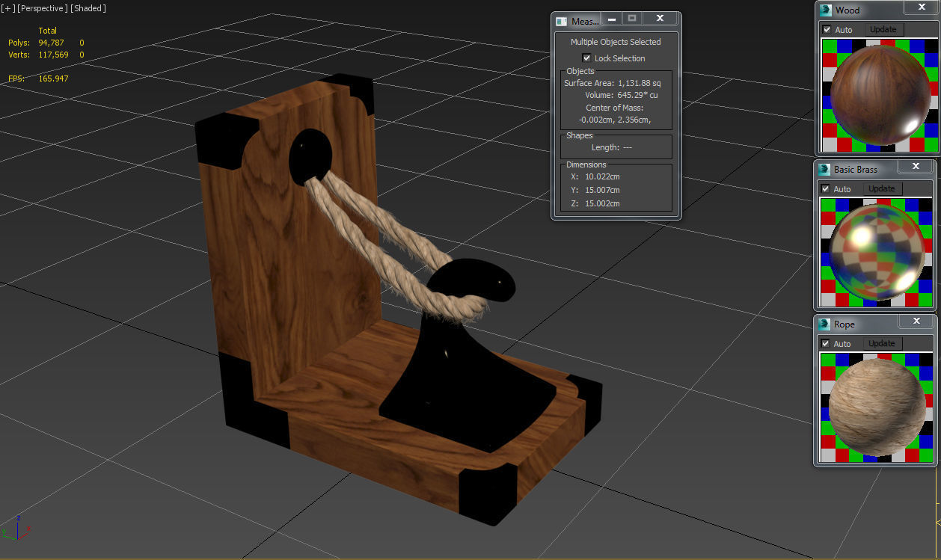The width and height of the screenshot is (941, 560).
Task: Click the X dimension 10.022cm
Action: (602, 176)
